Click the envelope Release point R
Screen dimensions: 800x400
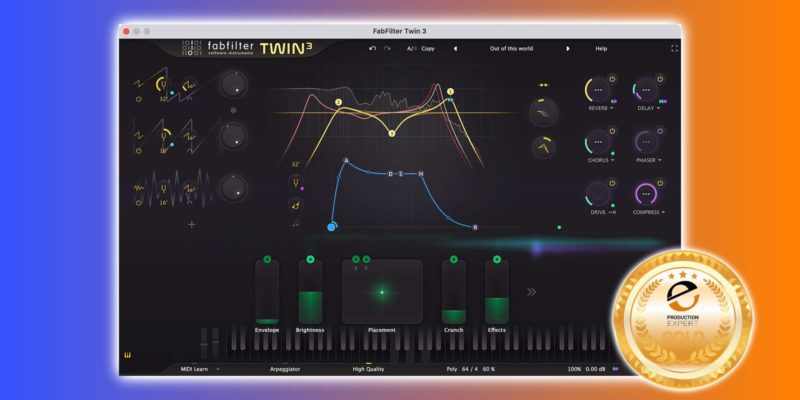(x=475, y=228)
